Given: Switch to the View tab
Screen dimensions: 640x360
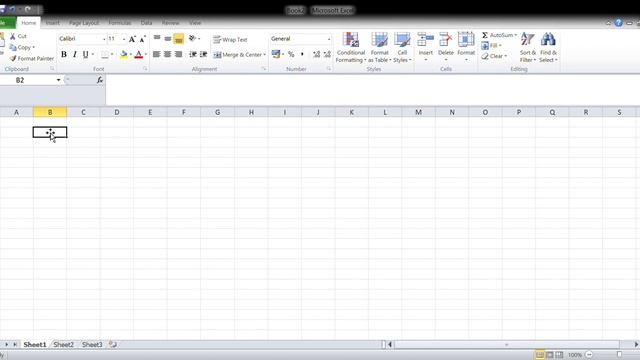Looking at the screenshot, I should click(195, 23).
